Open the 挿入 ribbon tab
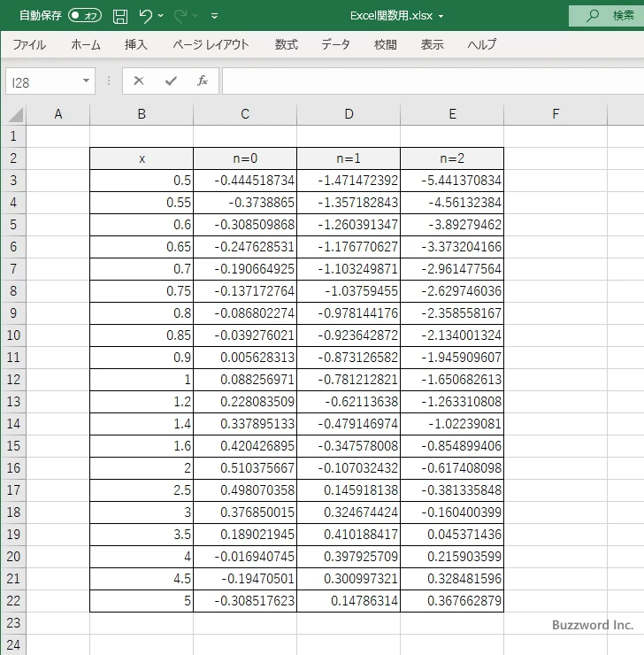The image size is (644, 655). [x=135, y=44]
